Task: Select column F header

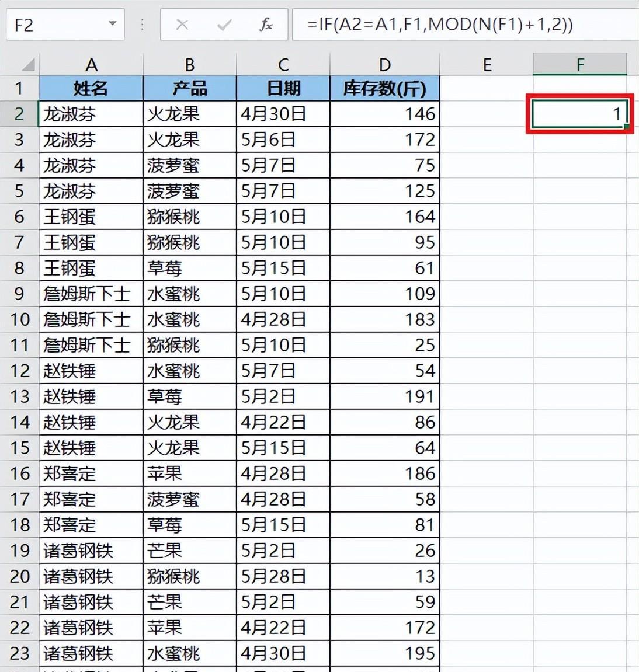Action: click(x=580, y=64)
